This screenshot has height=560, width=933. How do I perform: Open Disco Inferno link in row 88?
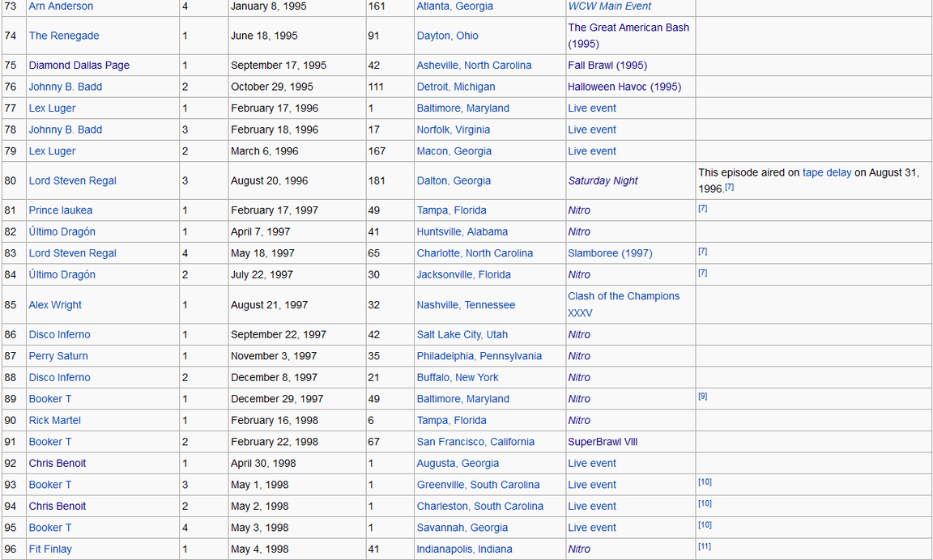pos(59,377)
